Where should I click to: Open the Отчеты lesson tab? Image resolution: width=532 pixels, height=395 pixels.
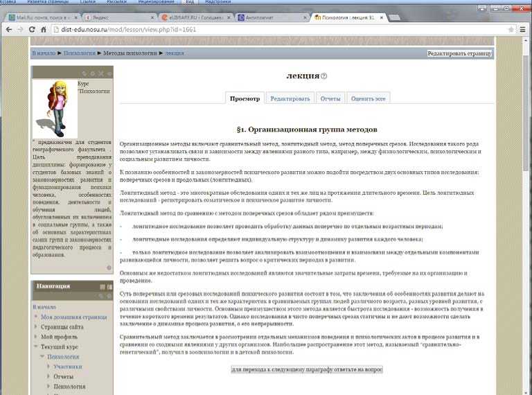tap(330, 98)
